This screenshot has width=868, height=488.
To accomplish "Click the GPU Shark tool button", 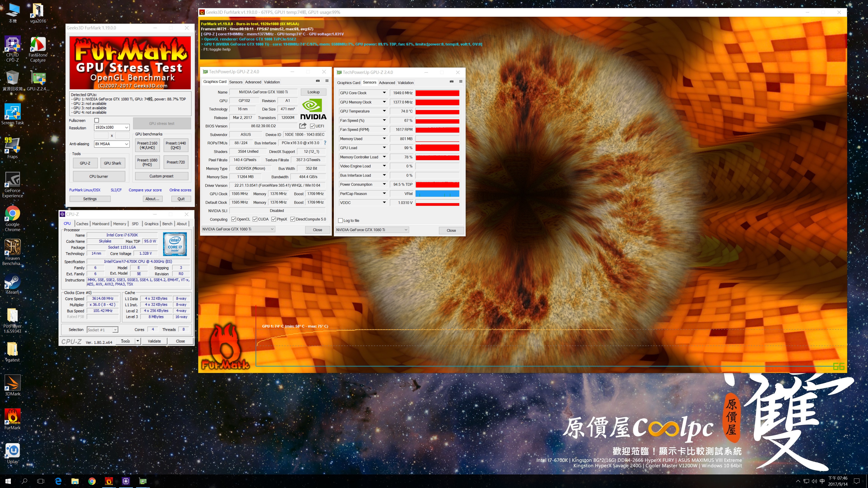I will 113,163.
